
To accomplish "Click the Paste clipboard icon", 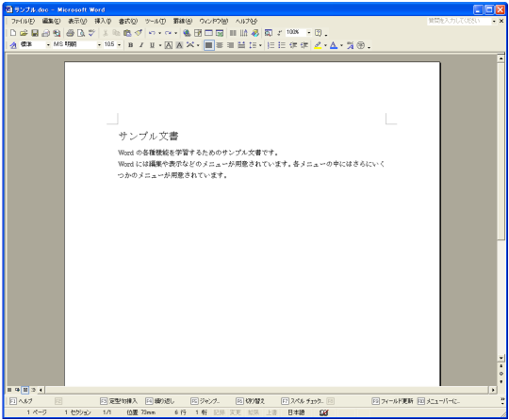I will coord(127,33).
